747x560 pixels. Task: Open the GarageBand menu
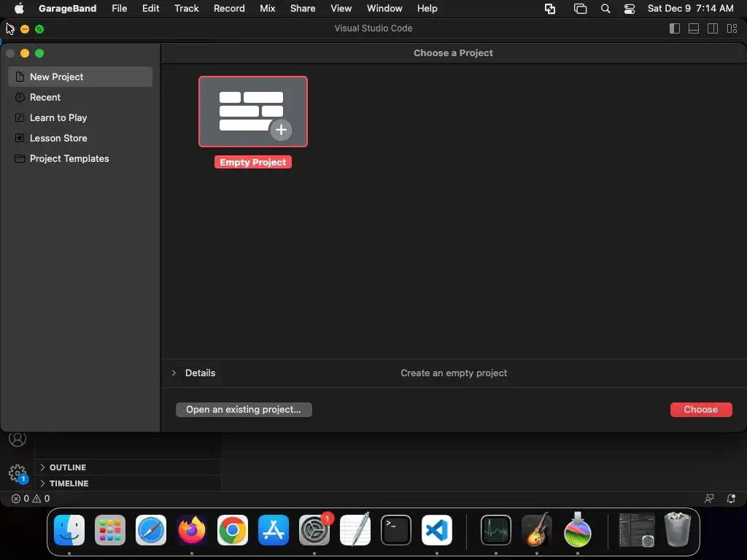(x=67, y=8)
